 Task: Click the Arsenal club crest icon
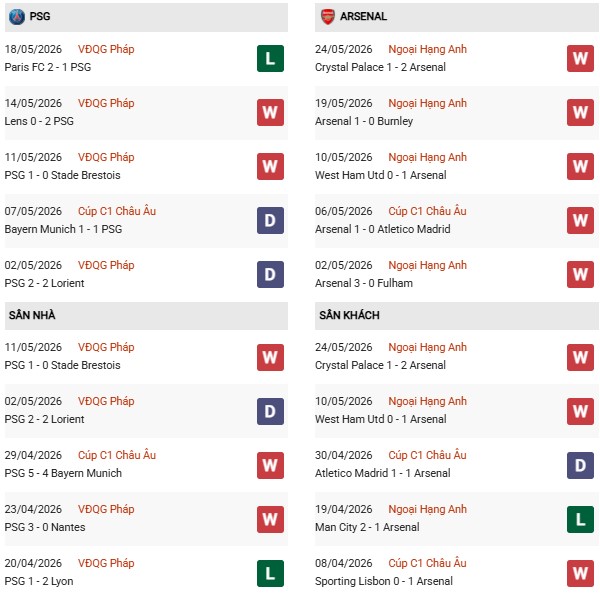[328, 16]
